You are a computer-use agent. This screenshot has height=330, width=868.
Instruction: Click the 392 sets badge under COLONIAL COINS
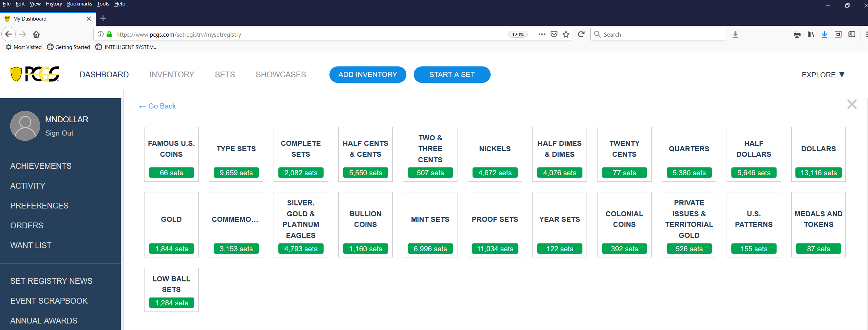tap(624, 249)
